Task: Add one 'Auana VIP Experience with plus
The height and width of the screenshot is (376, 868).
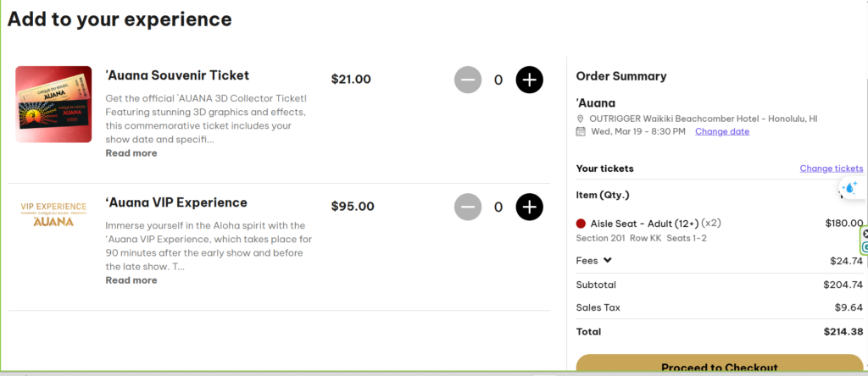Action: [529, 206]
